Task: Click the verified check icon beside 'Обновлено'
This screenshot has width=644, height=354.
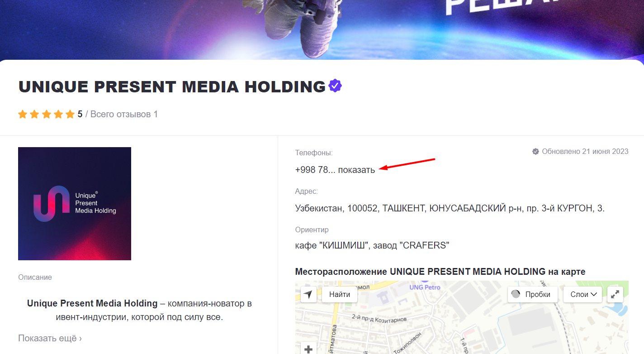Action: point(536,151)
